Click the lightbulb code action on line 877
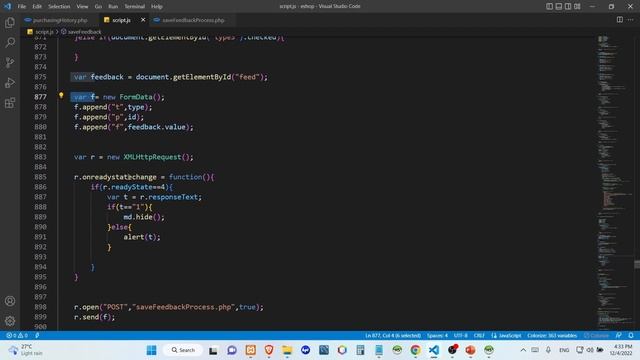This screenshot has width=640, height=360. 61,96
